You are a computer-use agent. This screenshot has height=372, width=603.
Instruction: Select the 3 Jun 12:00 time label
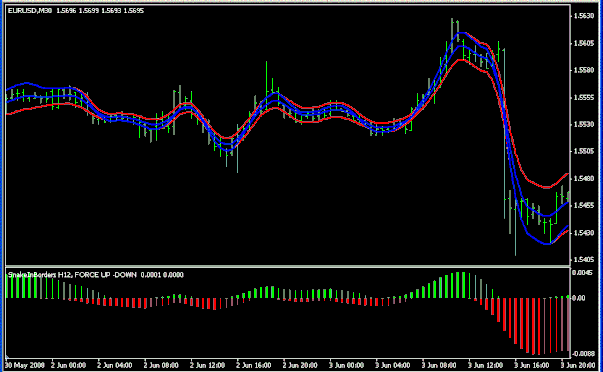pos(486,365)
